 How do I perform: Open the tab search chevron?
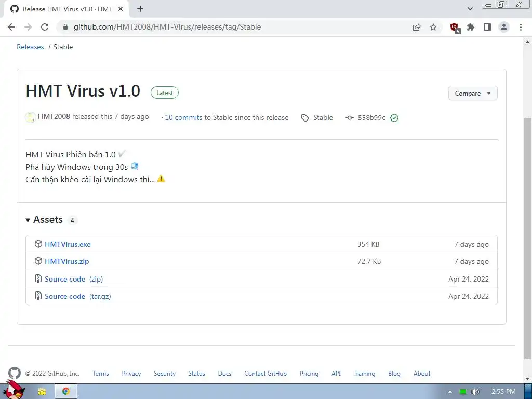[470, 9]
